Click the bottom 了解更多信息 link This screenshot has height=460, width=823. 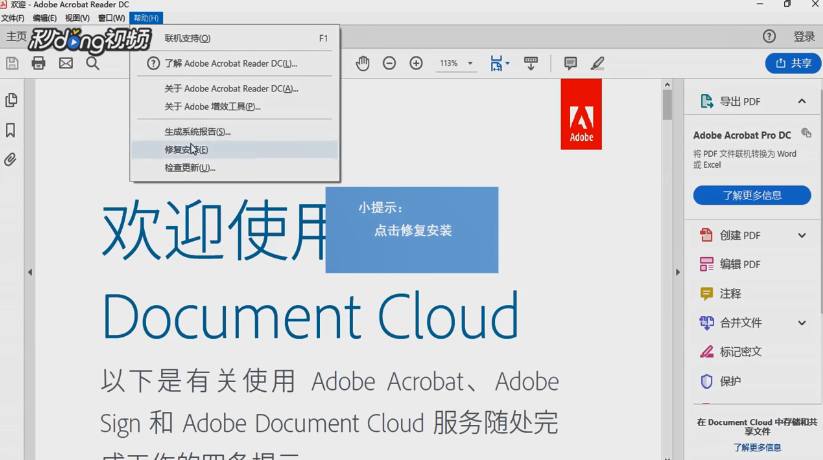757,447
